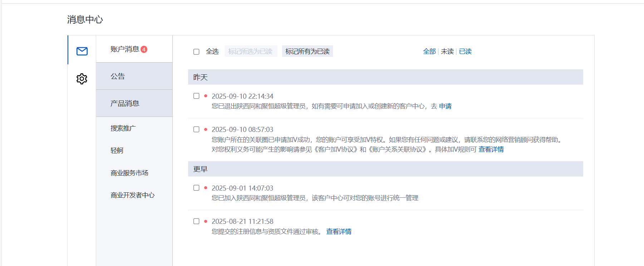
Task: Open the envelope messages icon
Action: coord(82,51)
